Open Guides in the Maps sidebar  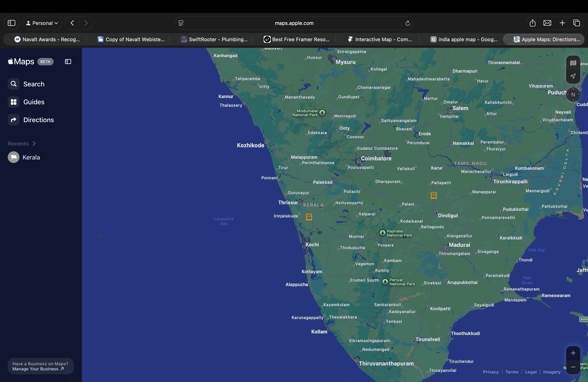[34, 102]
